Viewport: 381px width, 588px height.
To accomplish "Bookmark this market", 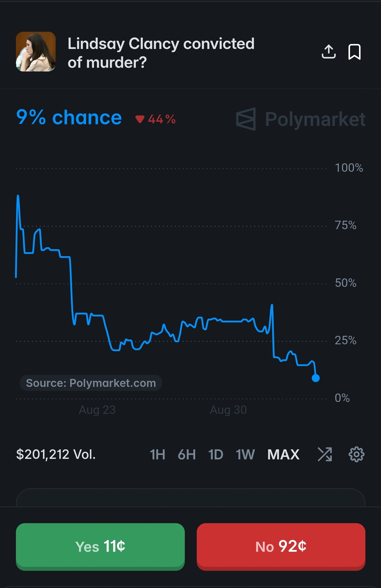I will [x=355, y=52].
